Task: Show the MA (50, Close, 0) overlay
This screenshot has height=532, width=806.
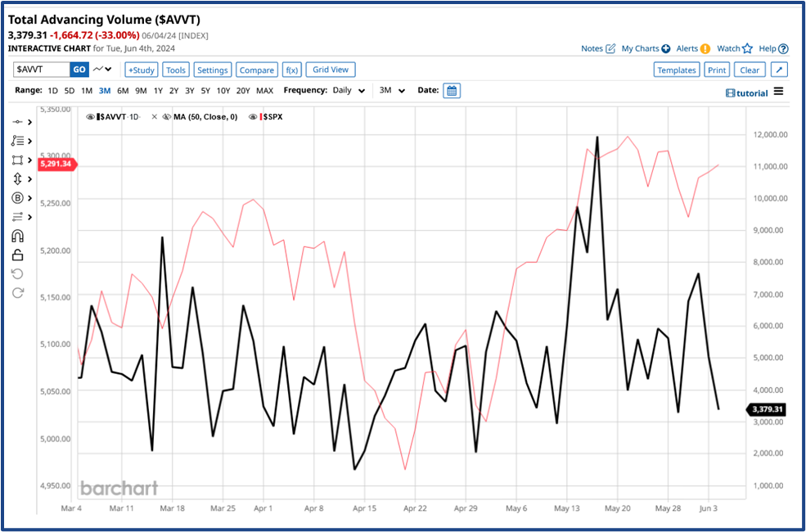Action: 168,116
